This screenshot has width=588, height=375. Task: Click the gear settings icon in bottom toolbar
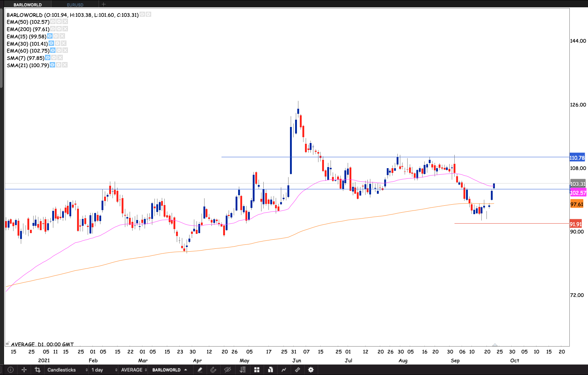point(311,370)
